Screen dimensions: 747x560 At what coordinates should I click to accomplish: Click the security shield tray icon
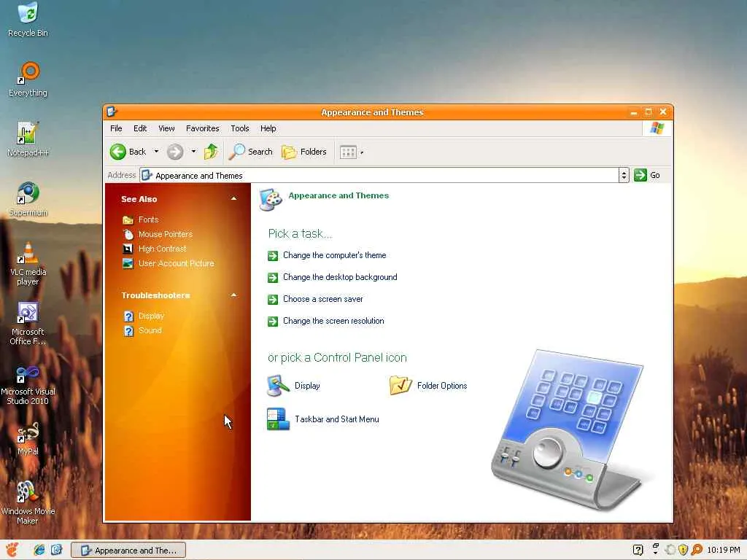click(683, 550)
